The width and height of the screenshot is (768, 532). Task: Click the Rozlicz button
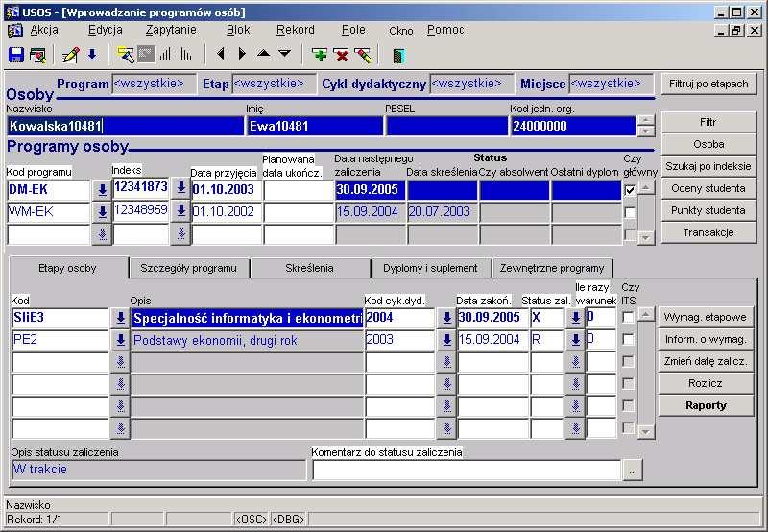click(706, 383)
